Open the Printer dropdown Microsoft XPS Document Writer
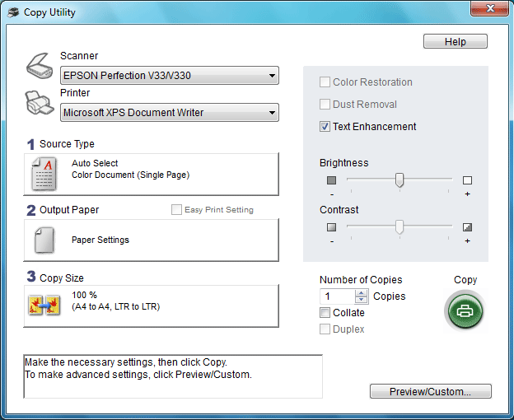Image resolution: width=514 pixels, height=420 pixels. pyautogui.click(x=170, y=113)
